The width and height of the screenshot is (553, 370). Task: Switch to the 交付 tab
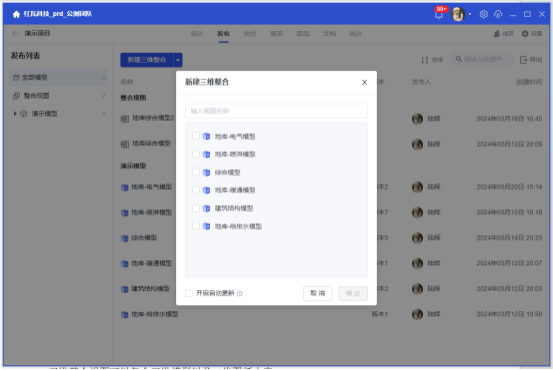pos(250,34)
